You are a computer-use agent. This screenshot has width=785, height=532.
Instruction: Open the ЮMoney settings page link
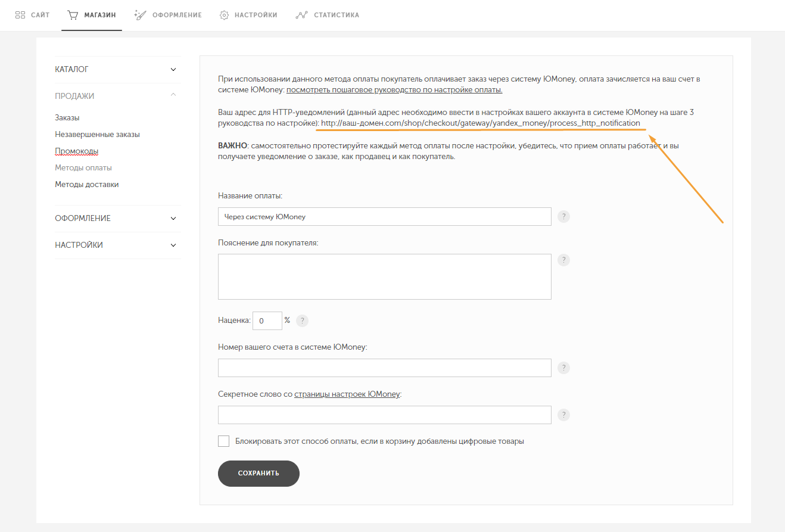pyautogui.click(x=347, y=394)
